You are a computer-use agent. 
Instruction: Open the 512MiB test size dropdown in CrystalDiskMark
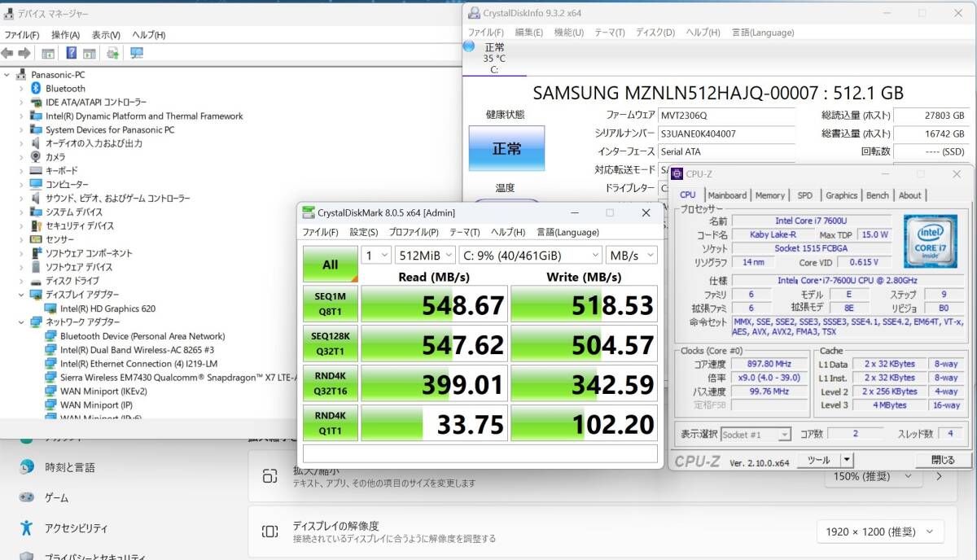[x=425, y=255]
